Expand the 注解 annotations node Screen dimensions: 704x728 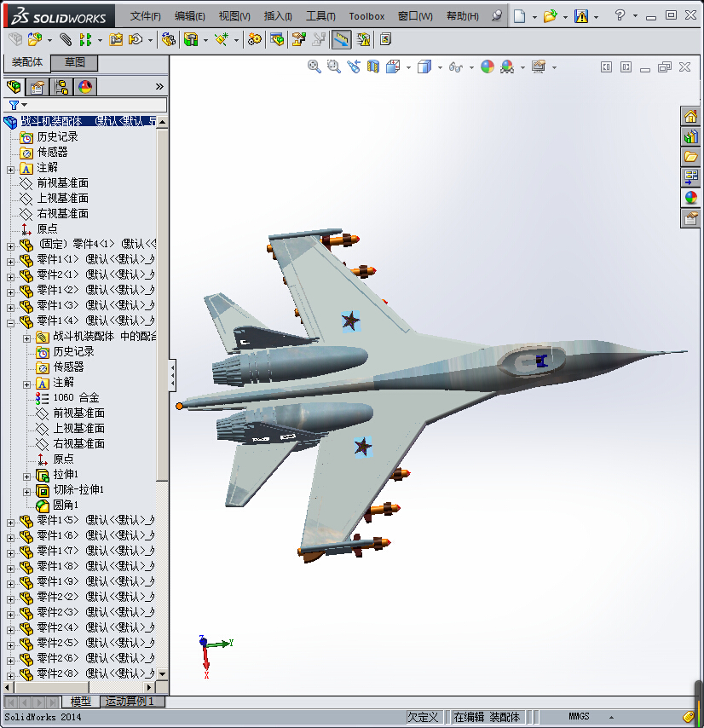pyautogui.click(x=11, y=170)
